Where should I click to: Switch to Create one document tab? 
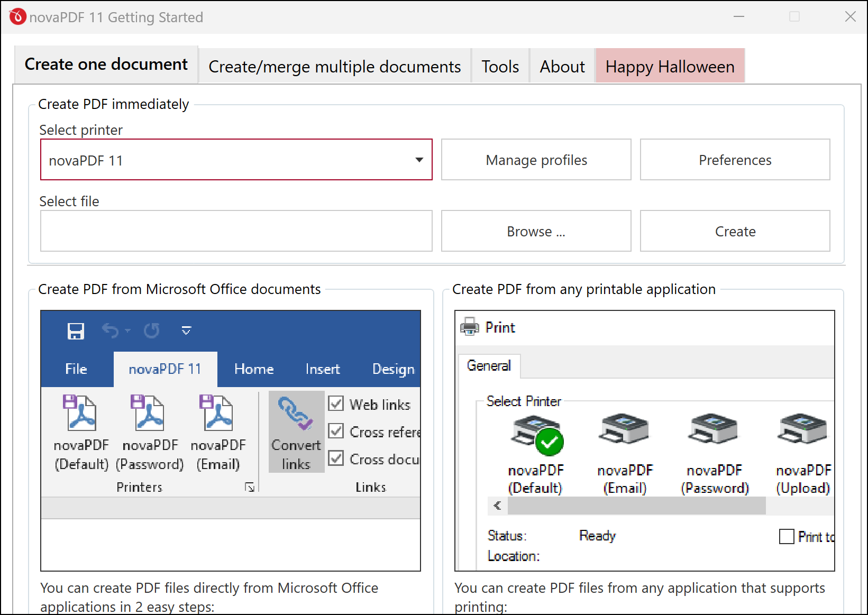click(x=106, y=65)
